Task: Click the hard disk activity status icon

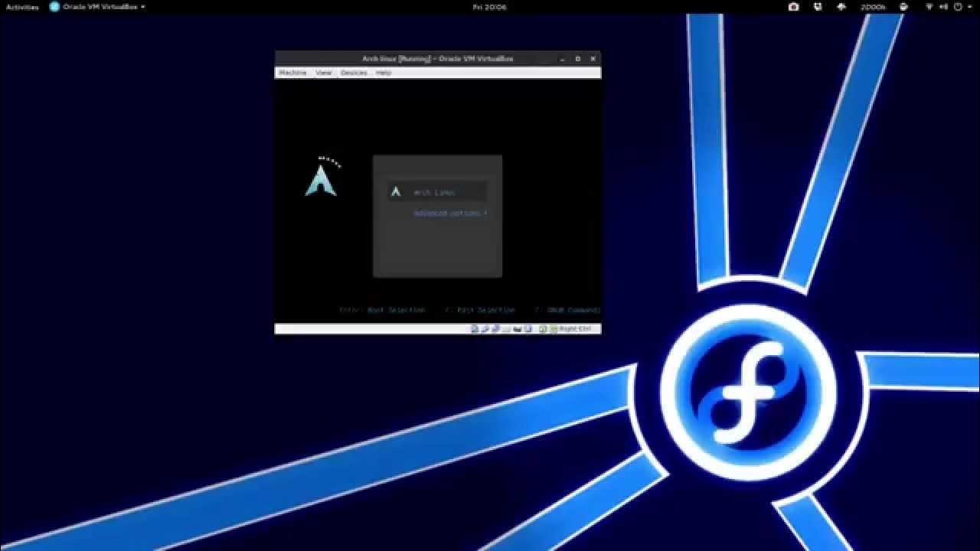Action: point(475,329)
